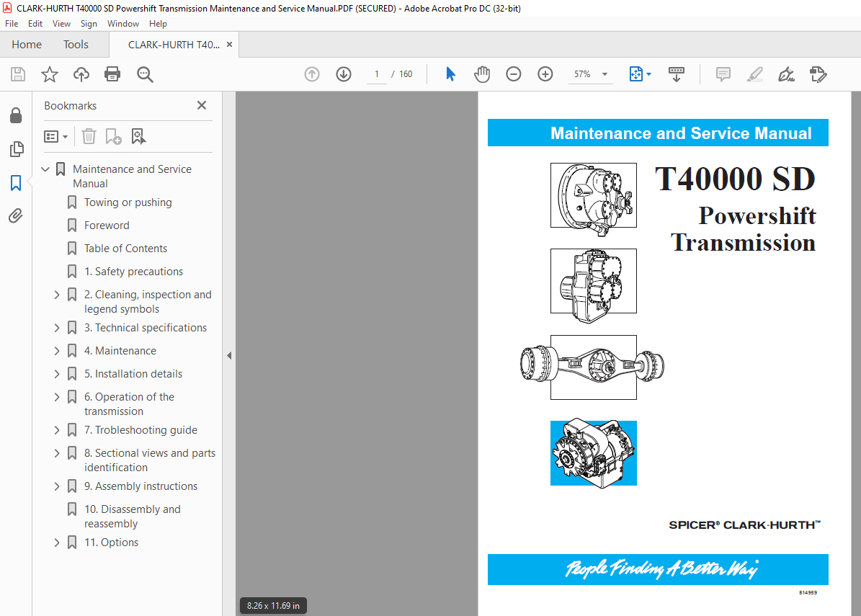Expand the 3. Technical specifications bookmark
The width and height of the screenshot is (861, 616).
[x=57, y=328]
